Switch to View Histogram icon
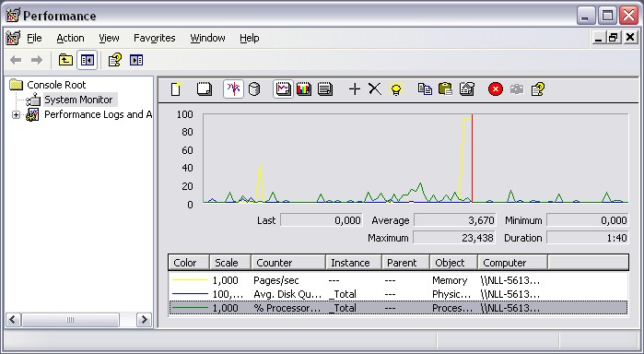Viewport: 644px width, 354px height. [304, 88]
